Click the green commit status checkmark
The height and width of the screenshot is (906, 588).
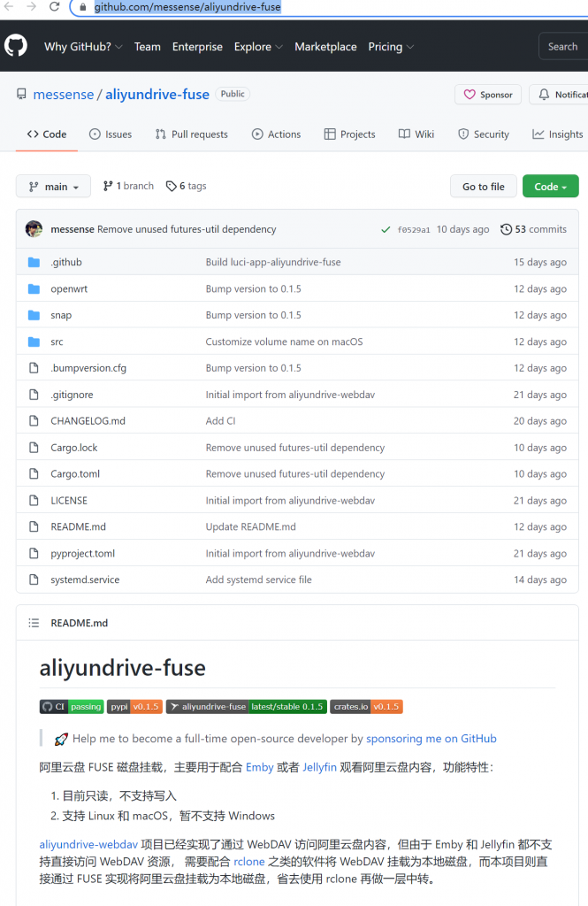(386, 229)
